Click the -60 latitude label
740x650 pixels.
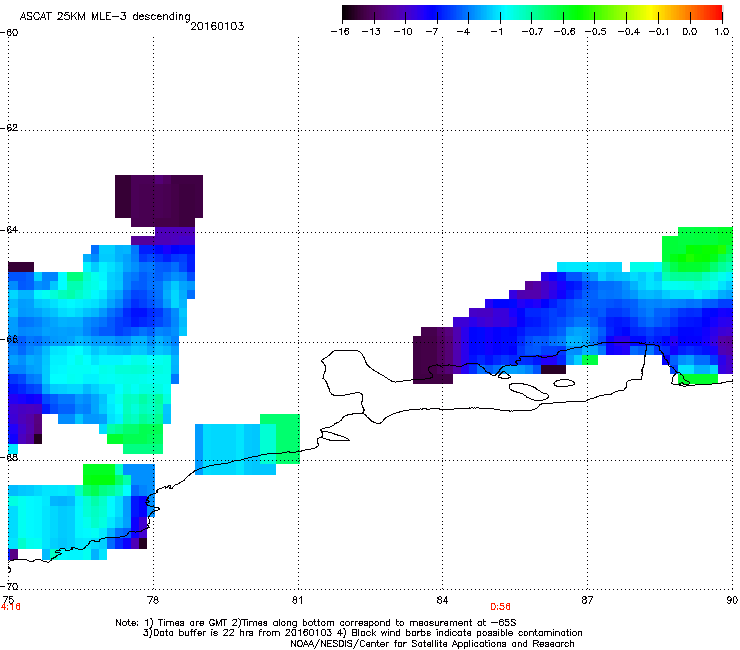[x=9, y=33]
